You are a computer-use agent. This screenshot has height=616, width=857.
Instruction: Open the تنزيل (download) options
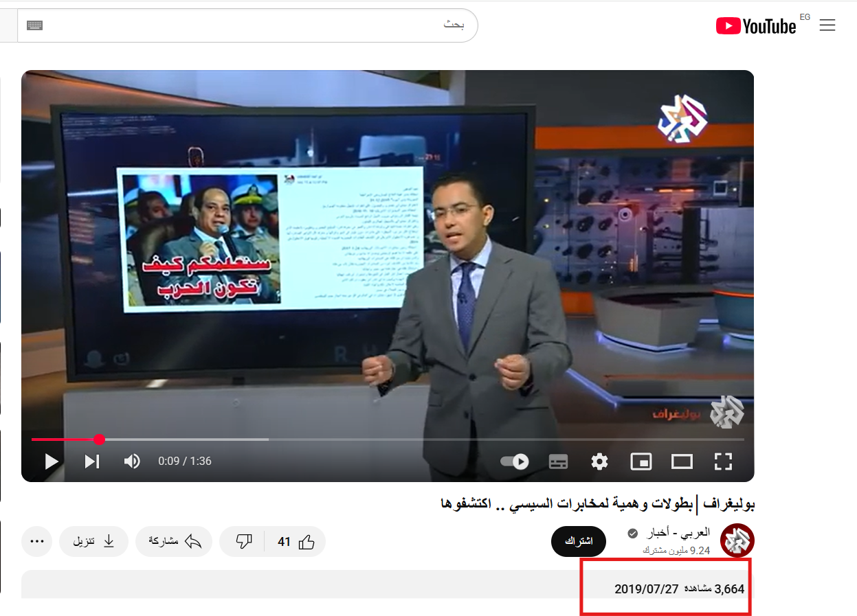93,541
